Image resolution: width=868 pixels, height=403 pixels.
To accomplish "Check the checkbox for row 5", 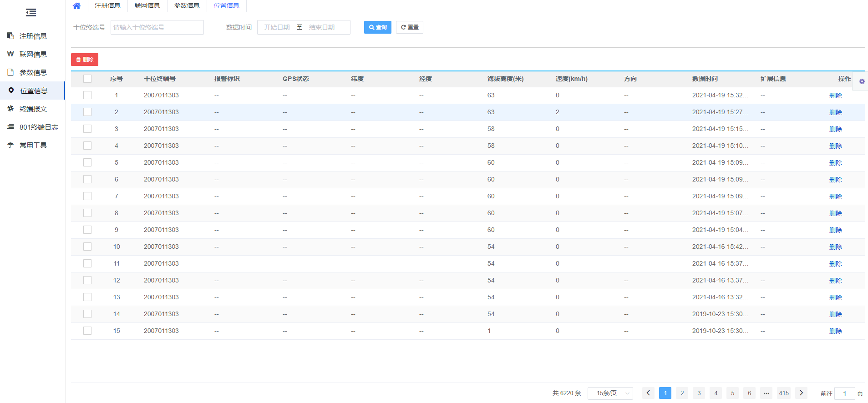I will (x=87, y=162).
